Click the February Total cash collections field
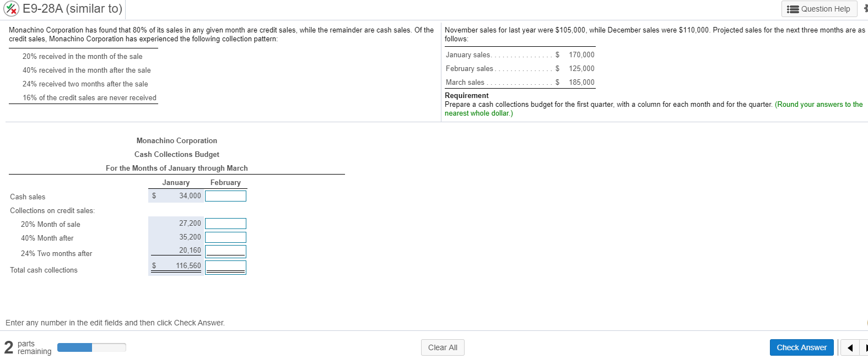Image resolution: width=868 pixels, height=359 pixels. point(225,266)
